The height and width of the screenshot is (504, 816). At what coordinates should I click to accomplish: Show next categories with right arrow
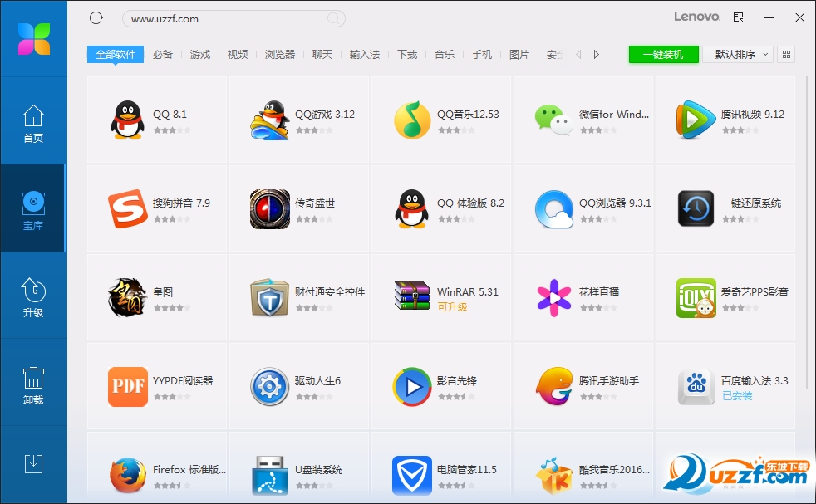click(x=597, y=54)
